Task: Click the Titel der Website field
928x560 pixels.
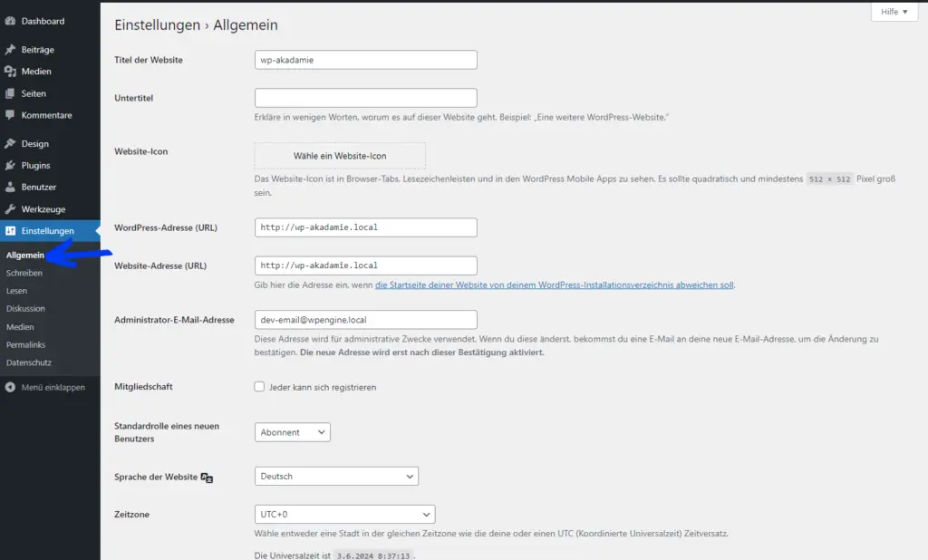Action: click(366, 60)
